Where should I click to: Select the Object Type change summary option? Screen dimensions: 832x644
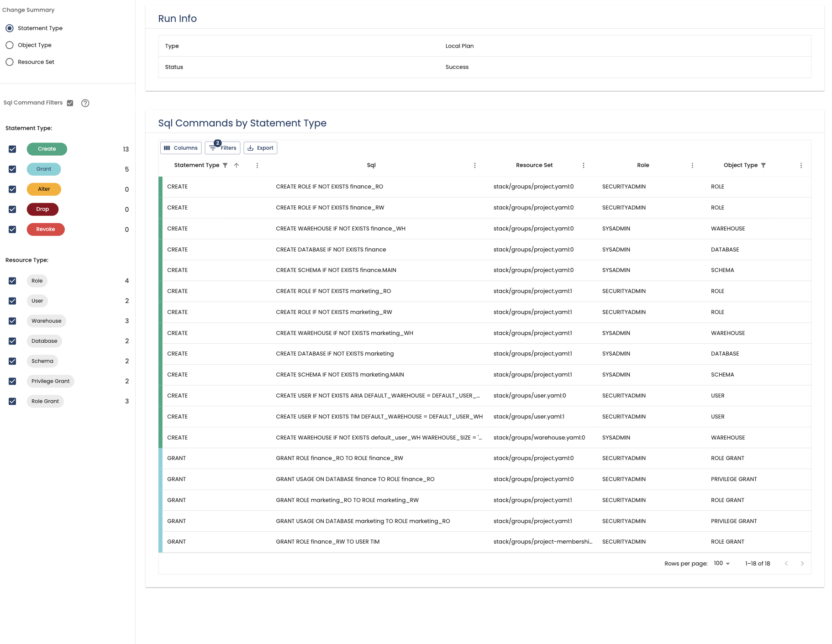click(10, 45)
